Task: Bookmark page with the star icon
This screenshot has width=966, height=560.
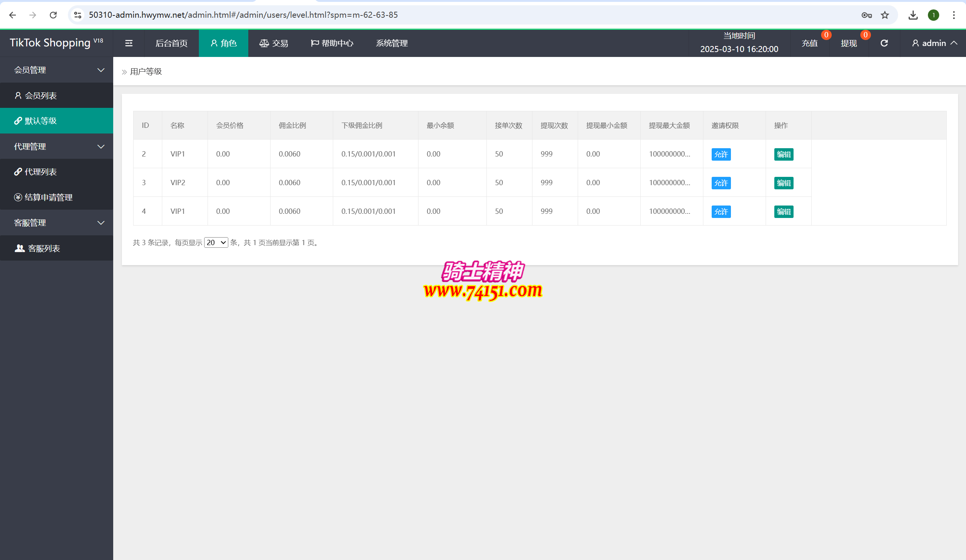Action: [885, 15]
